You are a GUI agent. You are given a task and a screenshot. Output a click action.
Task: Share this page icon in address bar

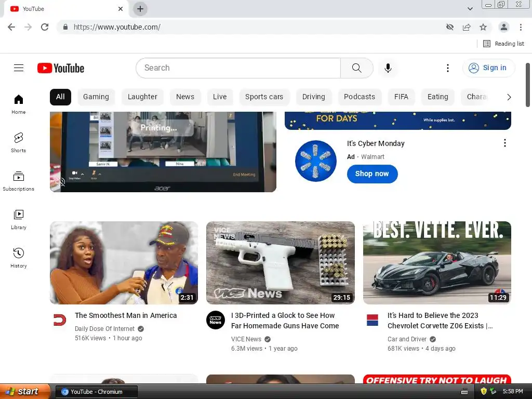(467, 27)
